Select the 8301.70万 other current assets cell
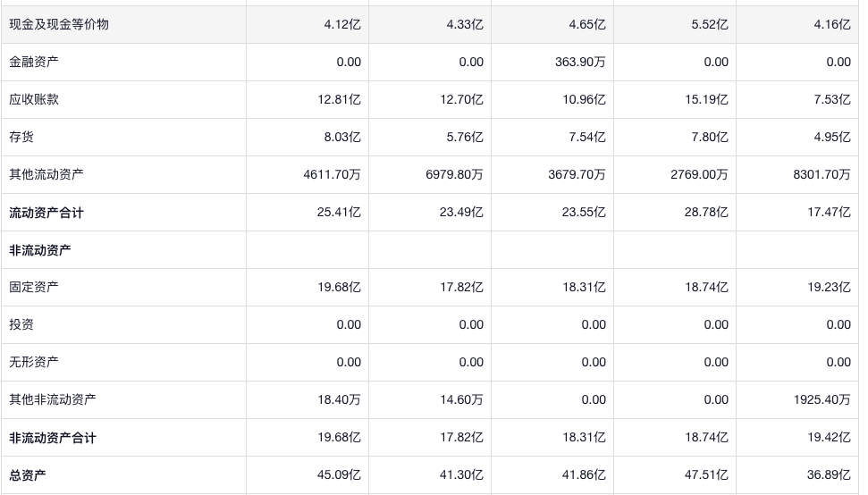This screenshot has height=495, width=868. 822,175
